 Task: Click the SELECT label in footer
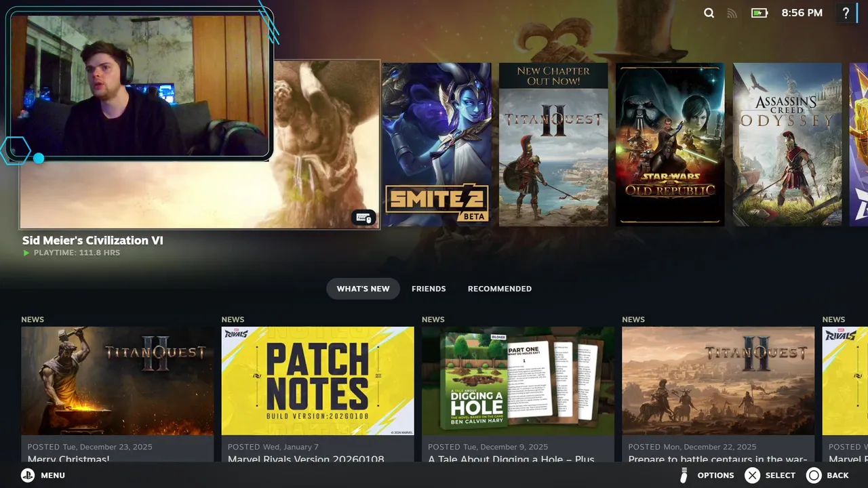(780, 475)
